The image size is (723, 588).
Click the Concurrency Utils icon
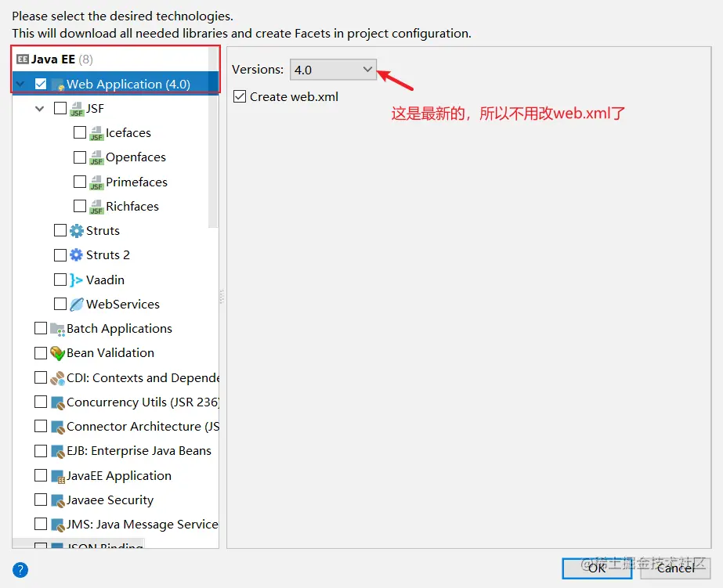click(57, 402)
